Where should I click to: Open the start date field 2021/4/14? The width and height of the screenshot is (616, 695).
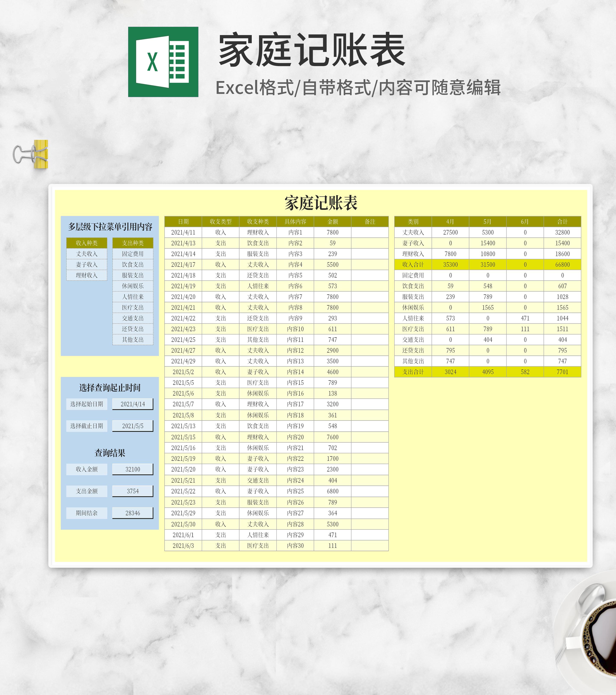click(133, 404)
